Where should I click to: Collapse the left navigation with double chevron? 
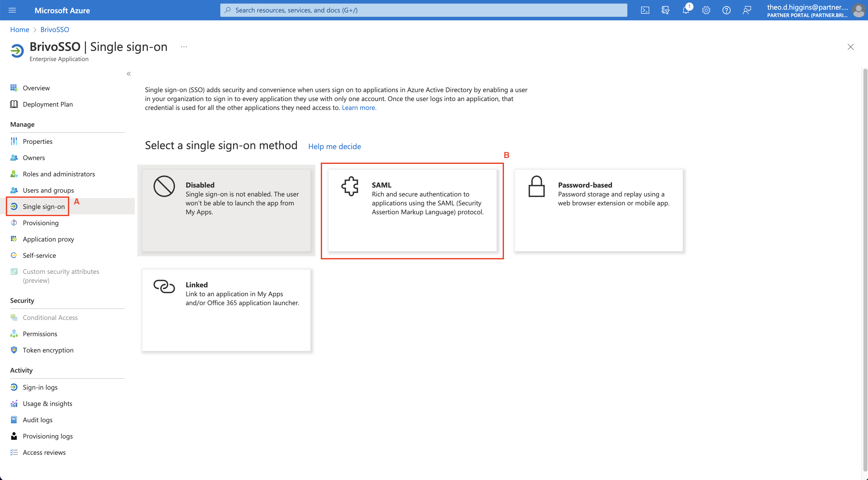(129, 74)
